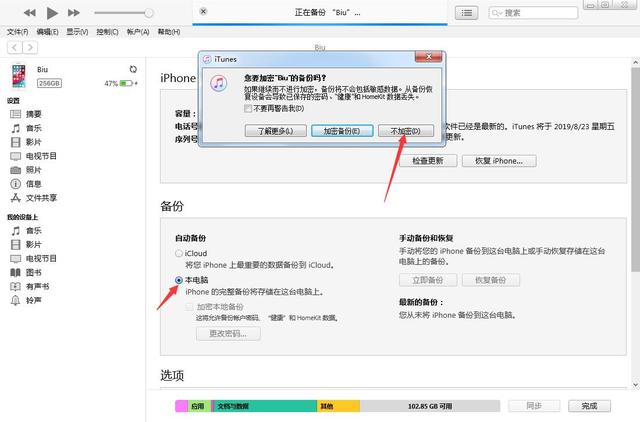The width and height of the screenshot is (640, 422).
Task: Open the 文件(F) menu
Action: click(18, 32)
